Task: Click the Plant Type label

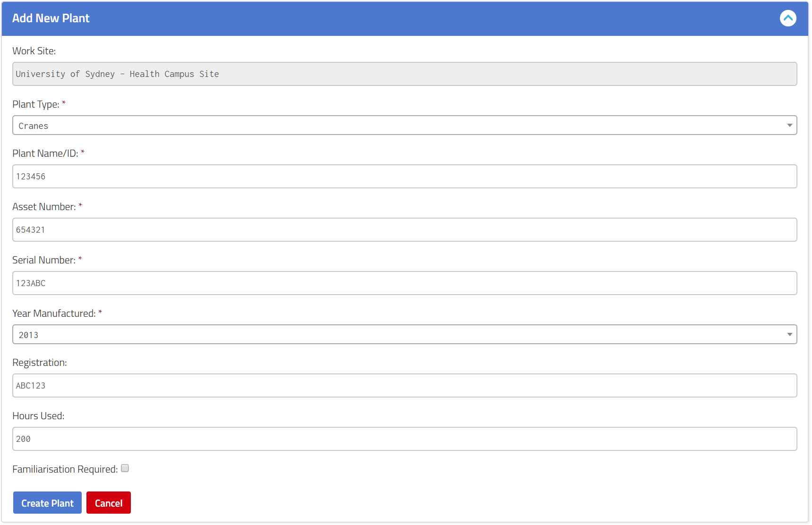Action: pos(36,104)
